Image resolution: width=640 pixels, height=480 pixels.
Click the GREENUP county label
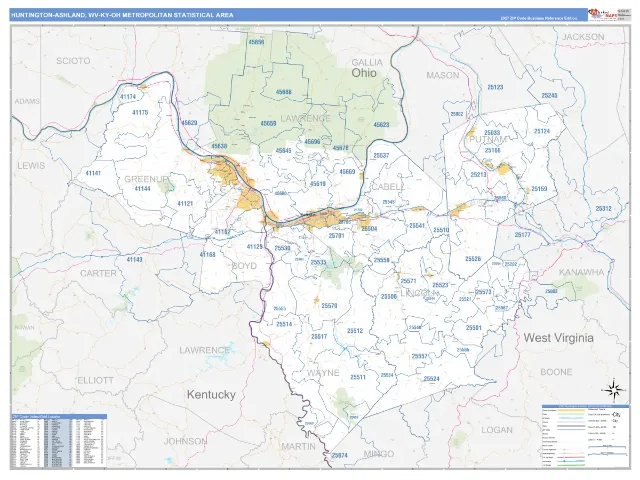pos(146,179)
